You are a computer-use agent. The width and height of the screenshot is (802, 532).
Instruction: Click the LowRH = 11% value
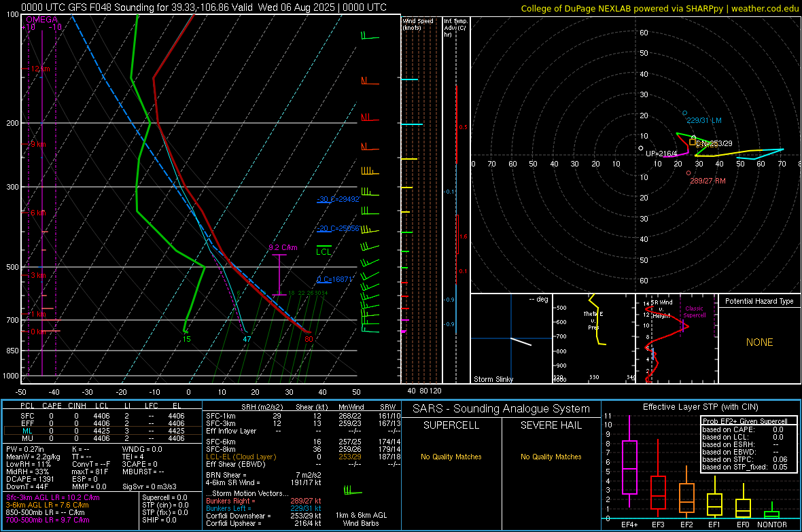[x=28, y=465]
